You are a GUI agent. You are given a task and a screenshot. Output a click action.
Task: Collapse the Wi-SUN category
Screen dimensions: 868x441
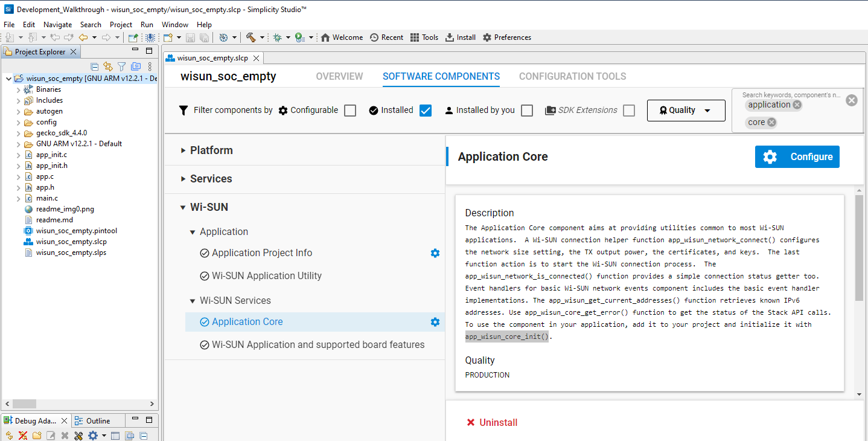183,207
